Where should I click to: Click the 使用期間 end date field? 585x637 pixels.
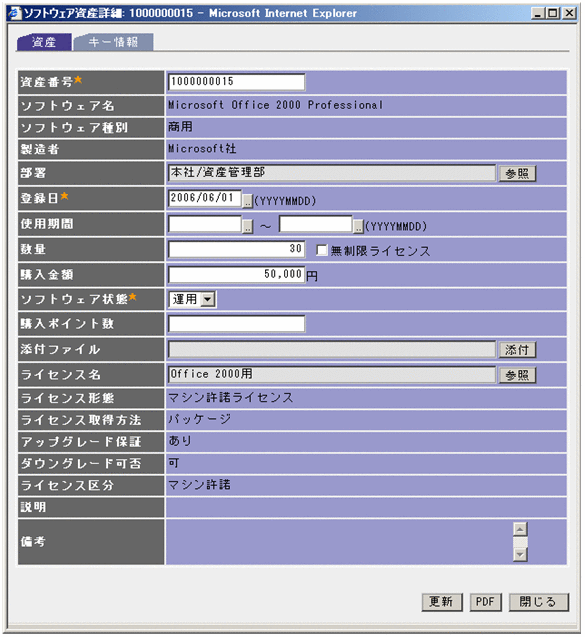click(x=316, y=223)
